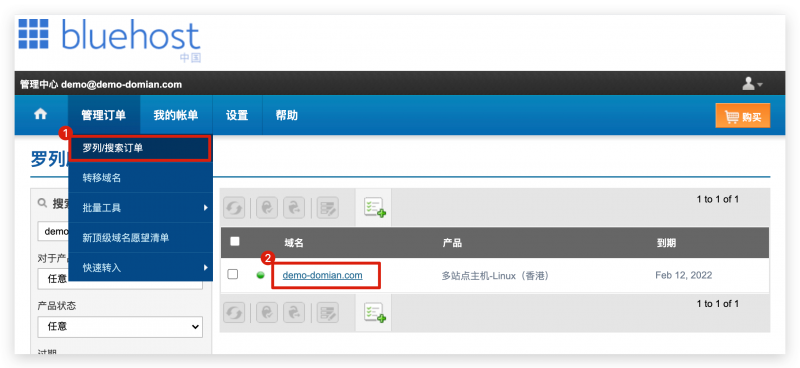Click the refresh icon in top toolbar
The width and height of the screenshot is (800, 368).
234,208
